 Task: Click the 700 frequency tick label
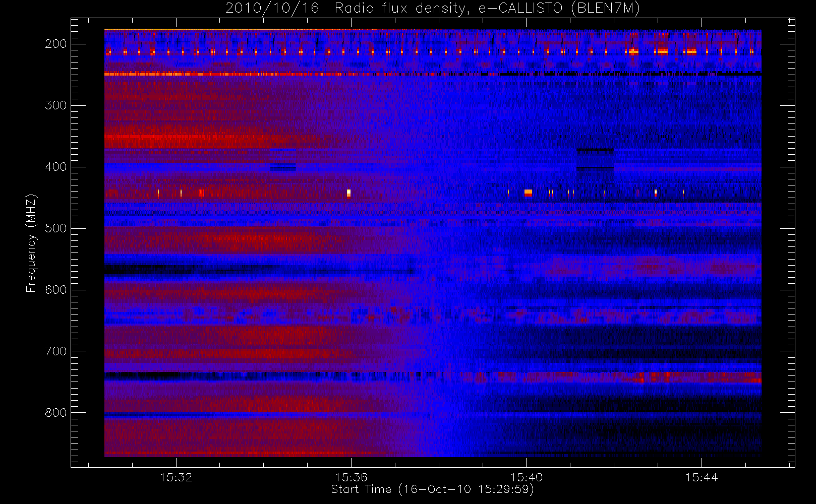pyautogui.click(x=56, y=351)
